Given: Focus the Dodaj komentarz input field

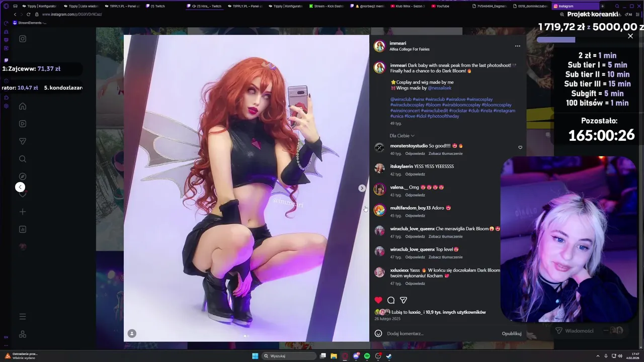Looking at the screenshot, I should [443, 333].
